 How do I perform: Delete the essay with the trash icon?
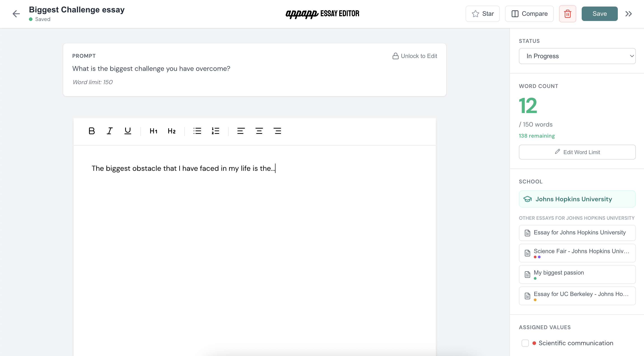click(567, 14)
